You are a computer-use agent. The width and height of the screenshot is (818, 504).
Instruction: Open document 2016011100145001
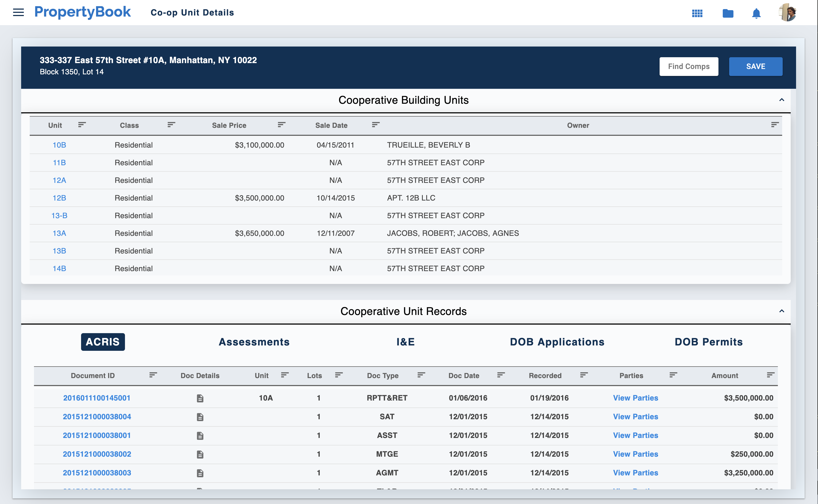tap(97, 398)
